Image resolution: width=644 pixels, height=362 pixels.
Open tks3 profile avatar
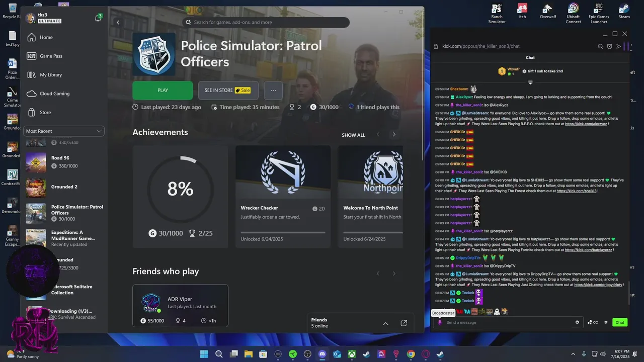point(31,18)
